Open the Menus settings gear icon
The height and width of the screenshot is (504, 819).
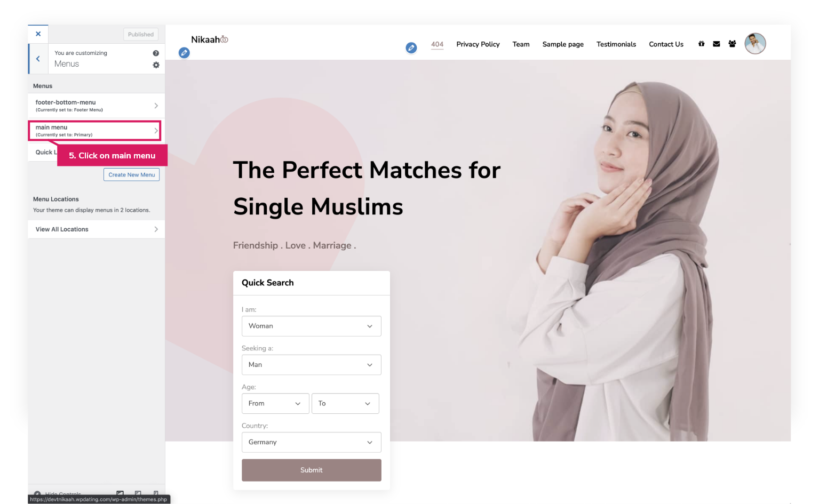pyautogui.click(x=156, y=65)
